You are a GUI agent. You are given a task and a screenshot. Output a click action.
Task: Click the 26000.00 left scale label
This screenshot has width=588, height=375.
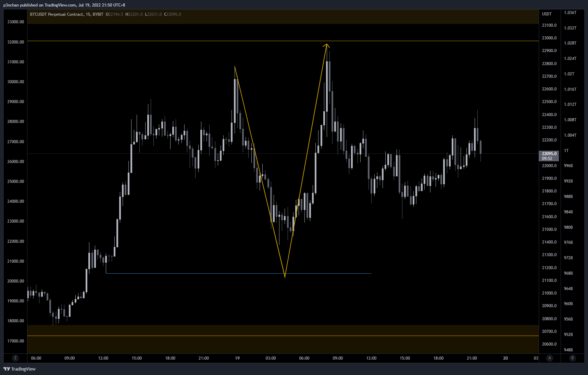tap(16, 162)
